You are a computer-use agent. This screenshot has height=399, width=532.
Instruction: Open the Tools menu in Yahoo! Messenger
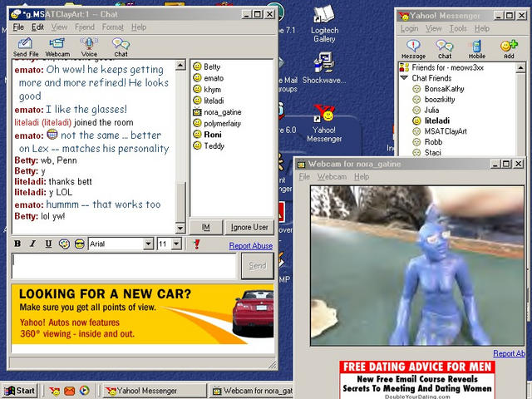[458, 28]
